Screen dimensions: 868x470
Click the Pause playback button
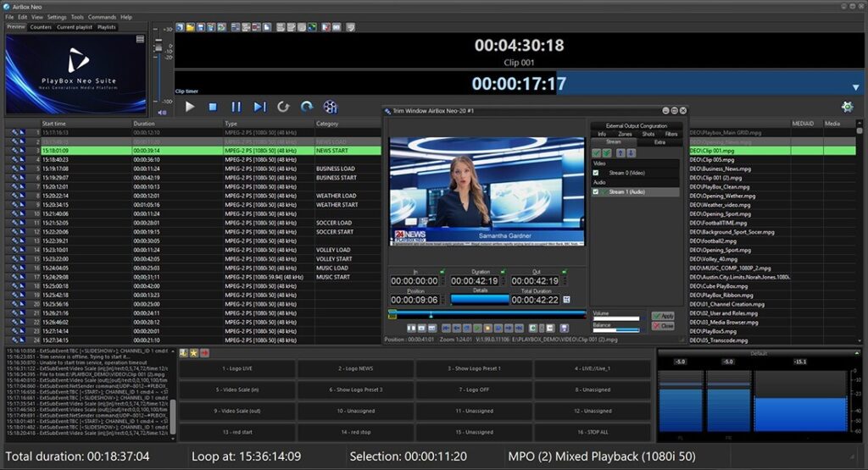(236, 107)
